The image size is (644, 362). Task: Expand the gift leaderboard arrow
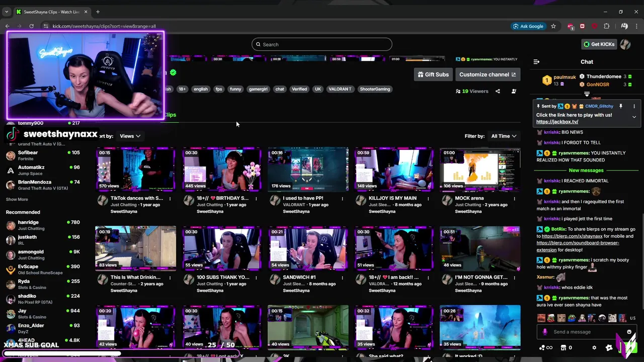click(587, 94)
